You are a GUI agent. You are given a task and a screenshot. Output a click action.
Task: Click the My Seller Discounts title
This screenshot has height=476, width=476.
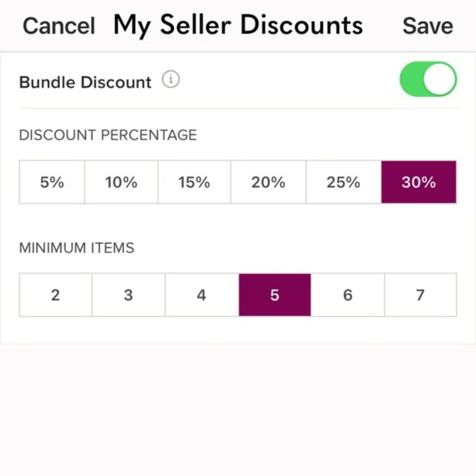(x=238, y=25)
